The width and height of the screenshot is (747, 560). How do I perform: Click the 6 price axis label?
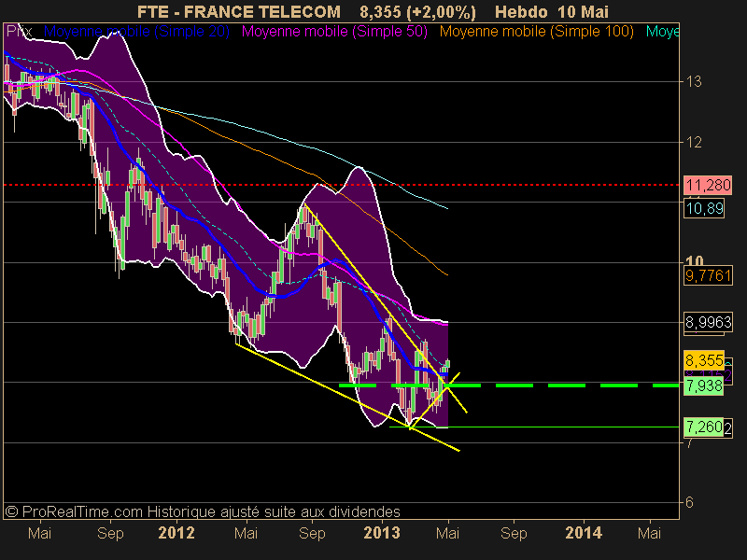coord(689,502)
